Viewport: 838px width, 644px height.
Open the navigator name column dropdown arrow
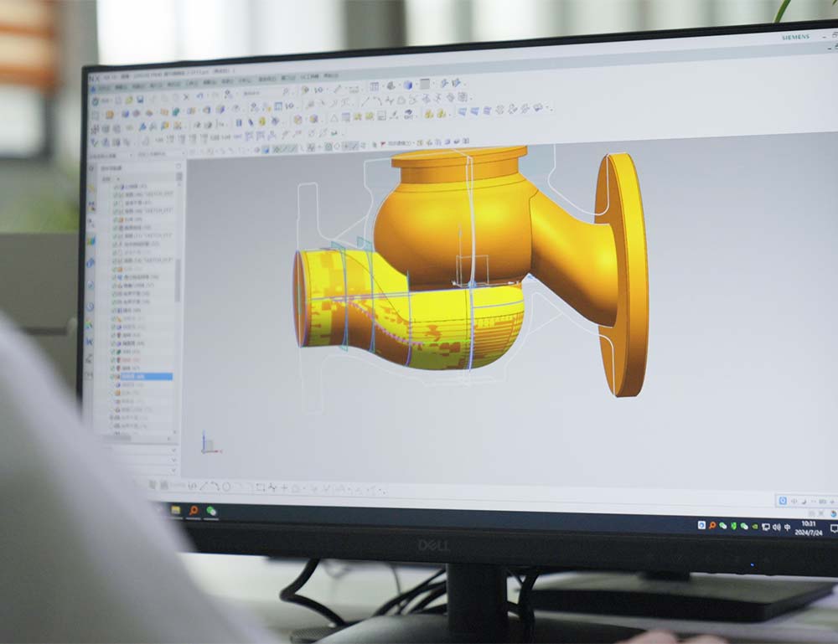pyautogui.click(x=118, y=179)
